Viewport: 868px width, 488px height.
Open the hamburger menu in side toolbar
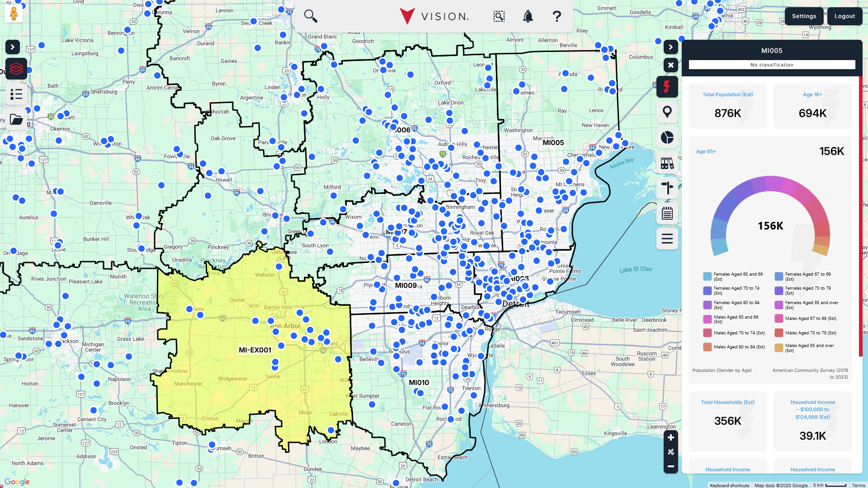[x=667, y=239]
